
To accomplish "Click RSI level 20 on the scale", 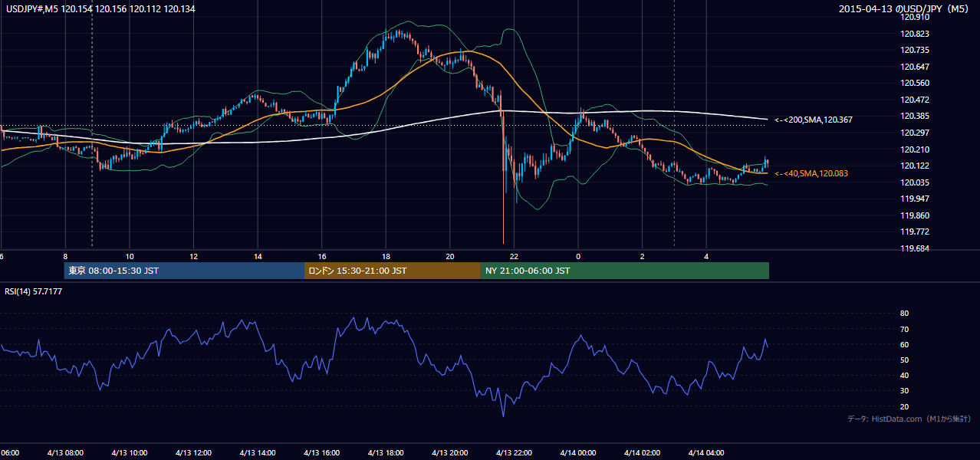I will [904, 406].
